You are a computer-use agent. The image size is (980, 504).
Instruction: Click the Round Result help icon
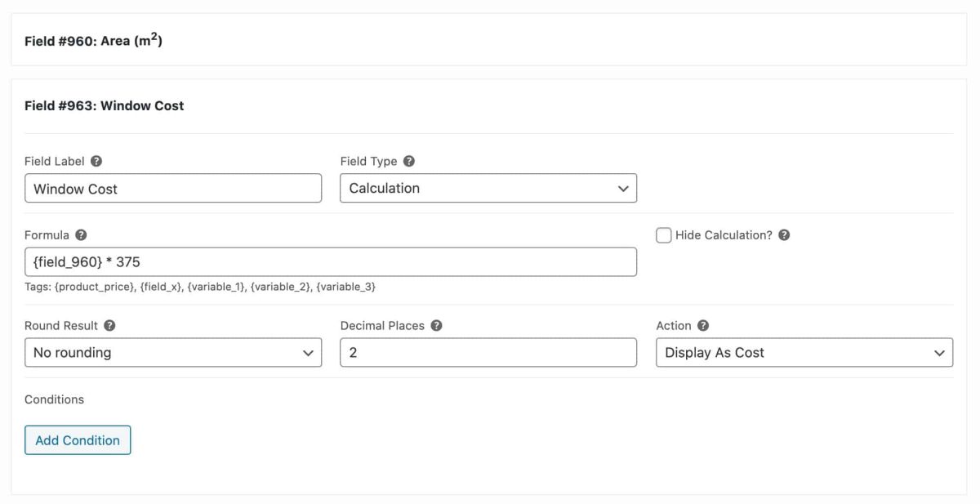[x=109, y=325]
